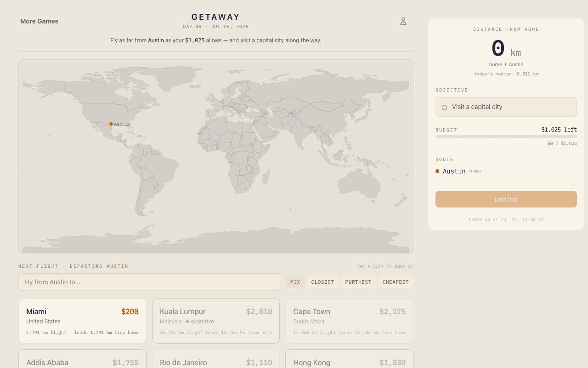Image resolution: width=588 pixels, height=368 pixels.
Task: Click today's median 8,310 km text
Action: (x=506, y=74)
